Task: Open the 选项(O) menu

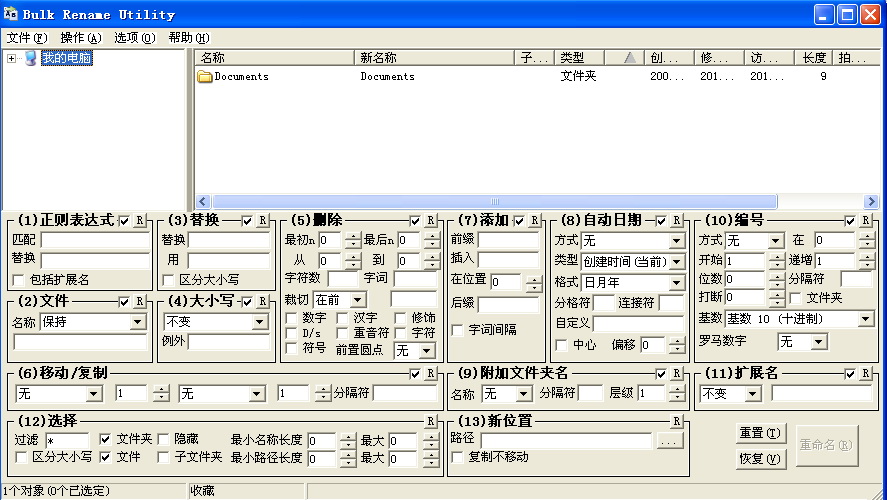Action: coord(135,38)
